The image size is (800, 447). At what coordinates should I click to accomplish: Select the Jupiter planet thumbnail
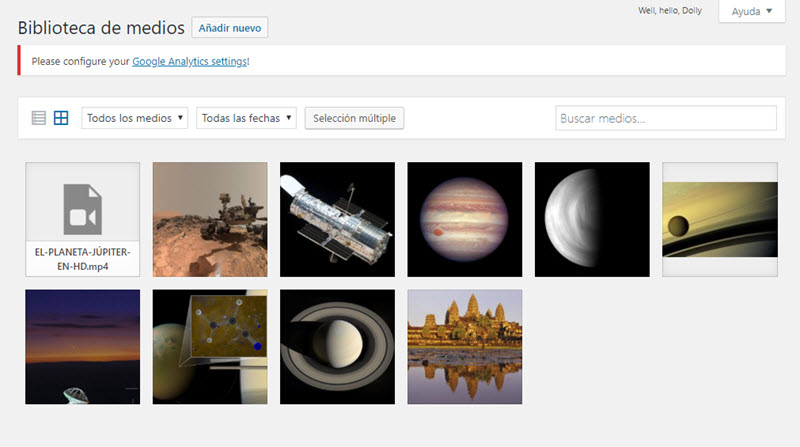click(x=464, y=219)
